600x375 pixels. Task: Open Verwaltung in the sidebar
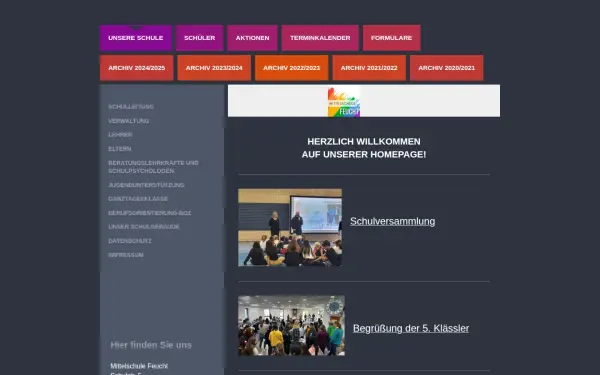coord(129,121)
